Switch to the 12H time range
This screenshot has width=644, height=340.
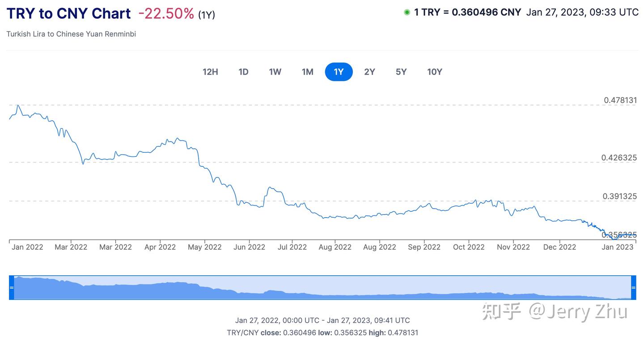pyautogui.click(x=210, y=71)
